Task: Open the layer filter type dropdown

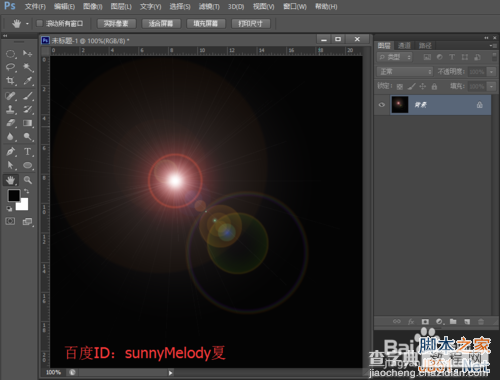Action: 395,57
